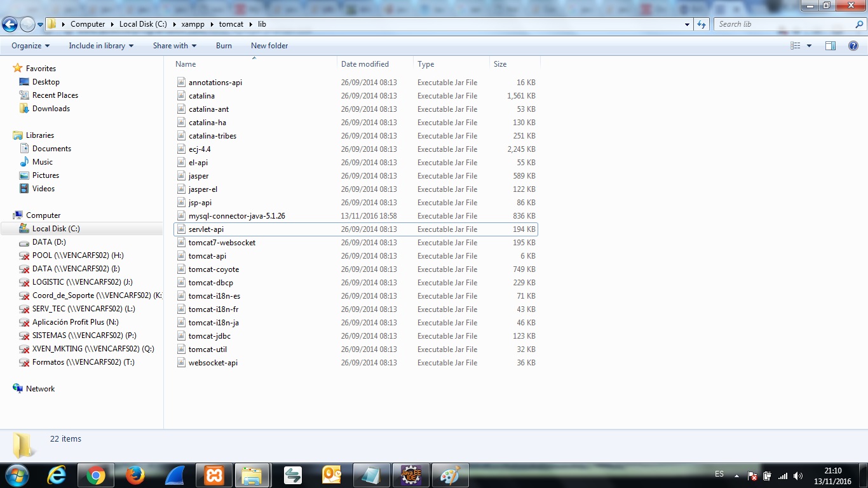Launch Internet Explorer from the taskbar
868x488 pixels.
pyautogui.click(x=57, y=475)
